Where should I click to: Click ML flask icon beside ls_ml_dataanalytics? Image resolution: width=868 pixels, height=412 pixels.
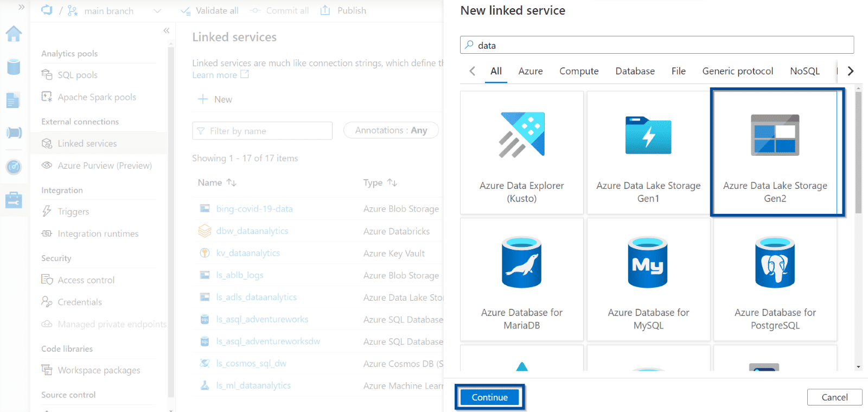(x=205, y=385)
